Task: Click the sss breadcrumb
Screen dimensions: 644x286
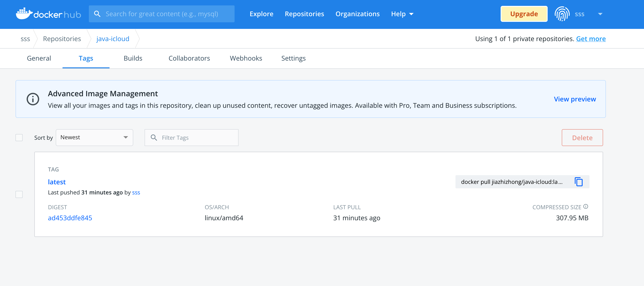Action: point(25,39)
